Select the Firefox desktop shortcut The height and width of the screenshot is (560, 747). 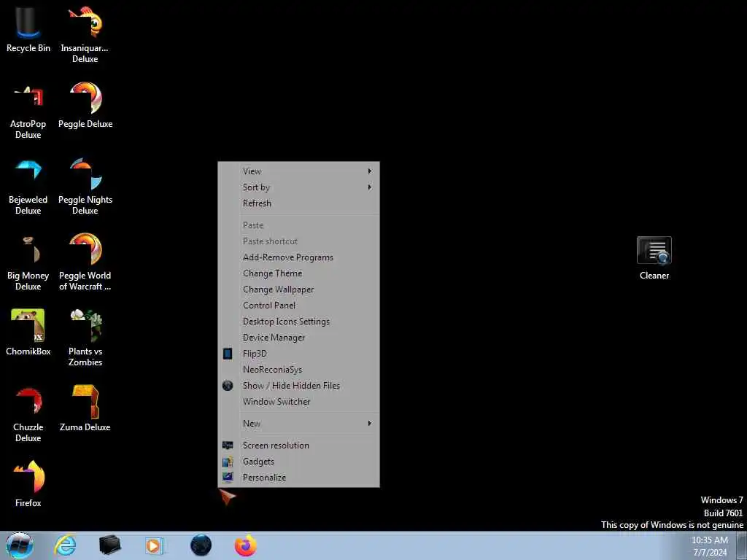click(28, 483)
